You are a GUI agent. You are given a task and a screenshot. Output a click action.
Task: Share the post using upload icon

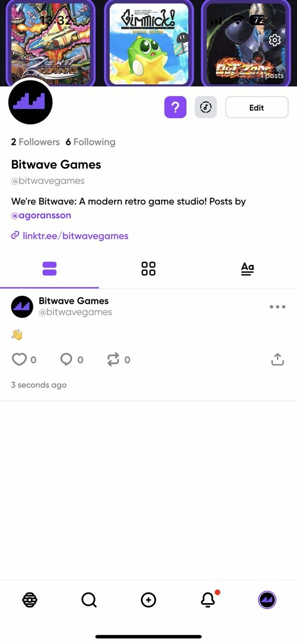(277, 360)
